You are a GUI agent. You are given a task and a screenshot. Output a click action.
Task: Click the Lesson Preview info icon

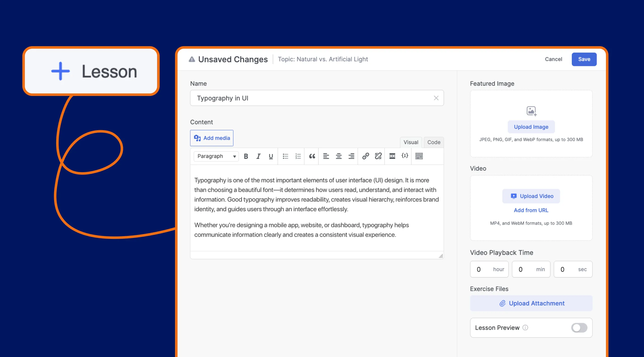pyautogui.click(x=525, y=328)
